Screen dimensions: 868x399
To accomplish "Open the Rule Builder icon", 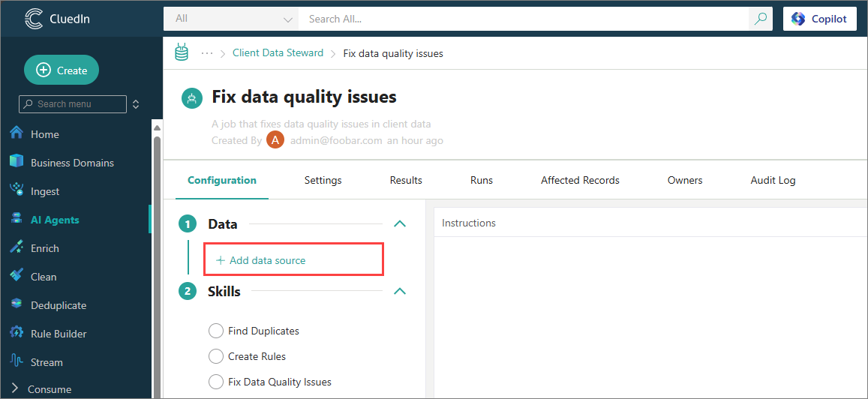I will pos(17,333).
